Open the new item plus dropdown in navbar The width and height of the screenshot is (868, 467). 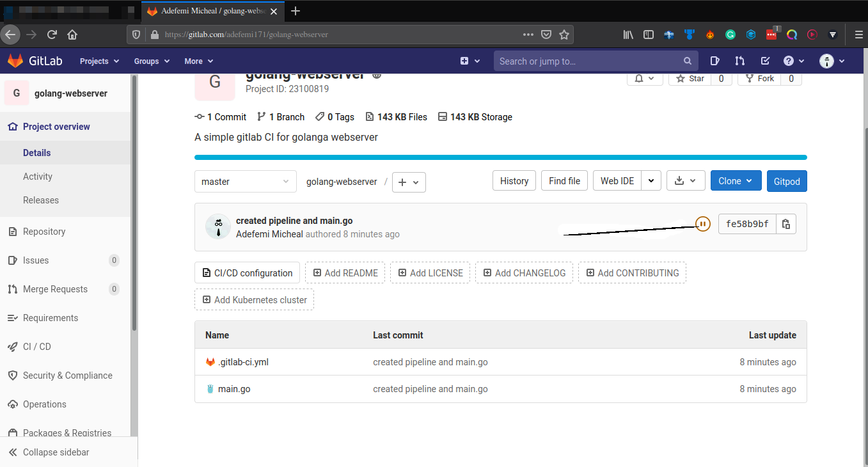(x=470, y=61)
